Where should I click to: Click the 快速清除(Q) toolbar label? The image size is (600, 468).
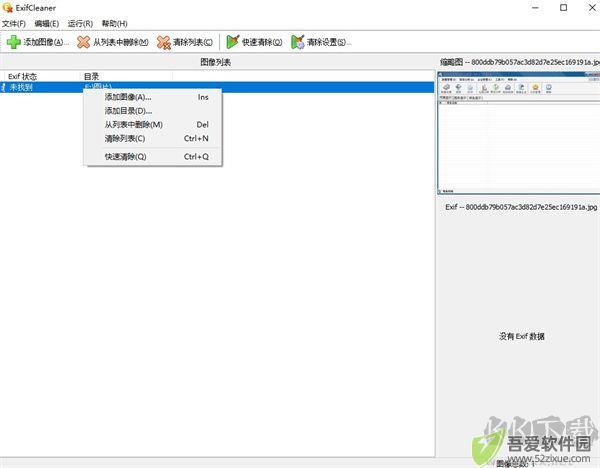[x=262, y=42]
